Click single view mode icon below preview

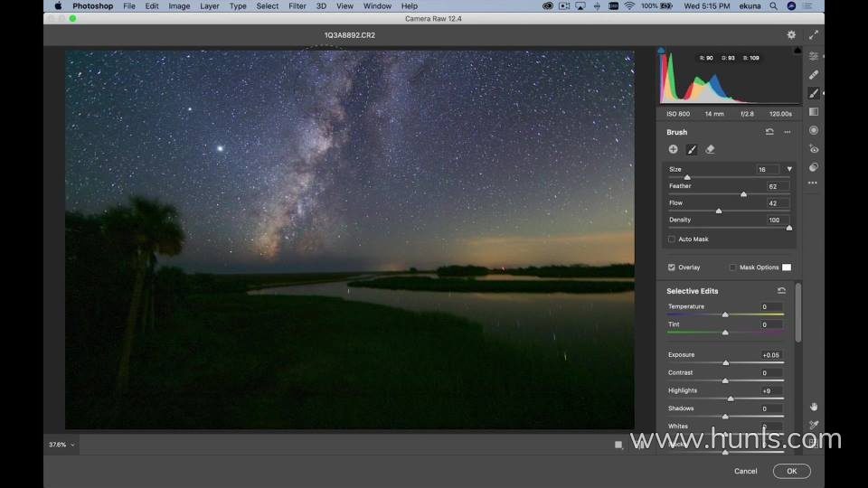(618, 445)
